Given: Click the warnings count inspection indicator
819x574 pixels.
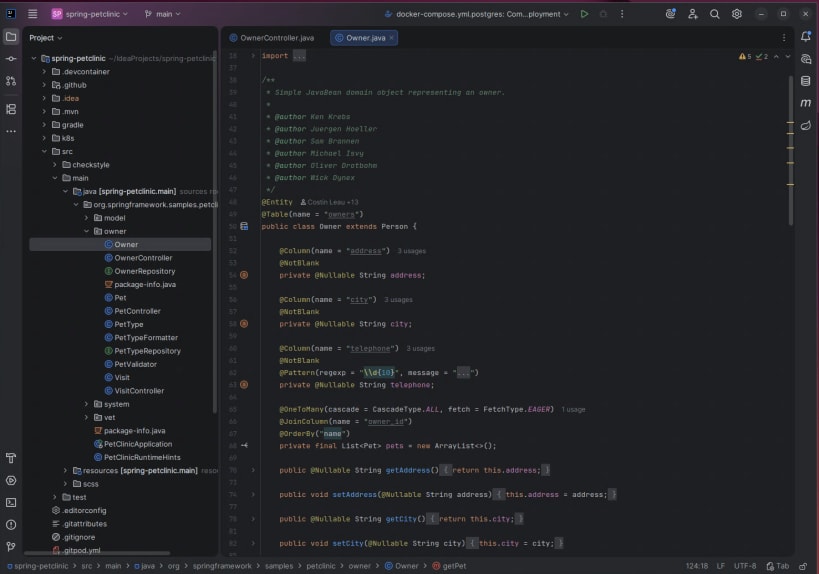Looking at the screenshot, I should 745,56.
